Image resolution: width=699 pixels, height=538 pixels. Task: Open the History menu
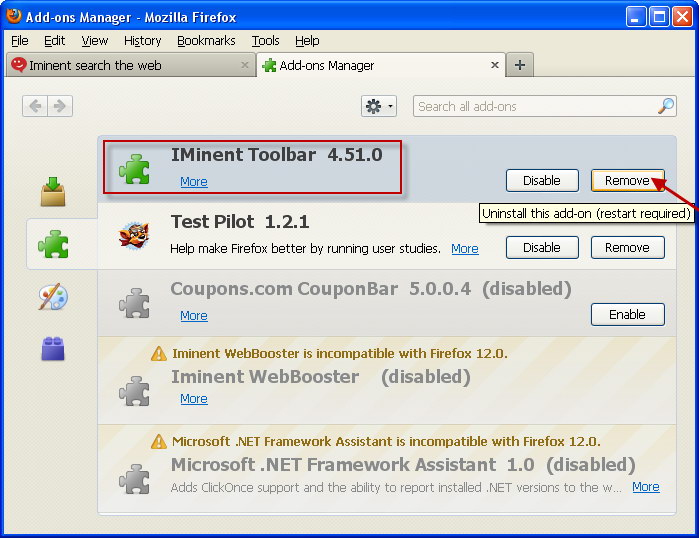pyautogui.click(x=143, y=41)
